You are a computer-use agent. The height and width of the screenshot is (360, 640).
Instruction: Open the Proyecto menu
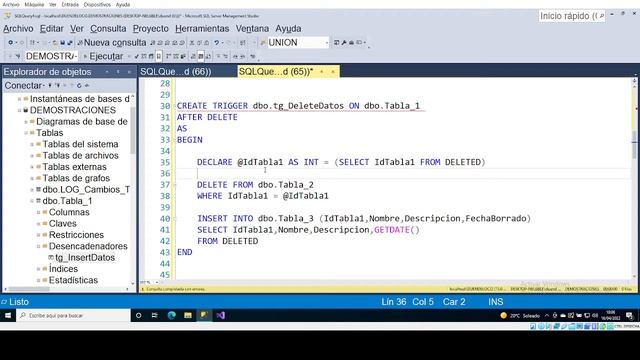pyautogui.click(x=151, y=29)
